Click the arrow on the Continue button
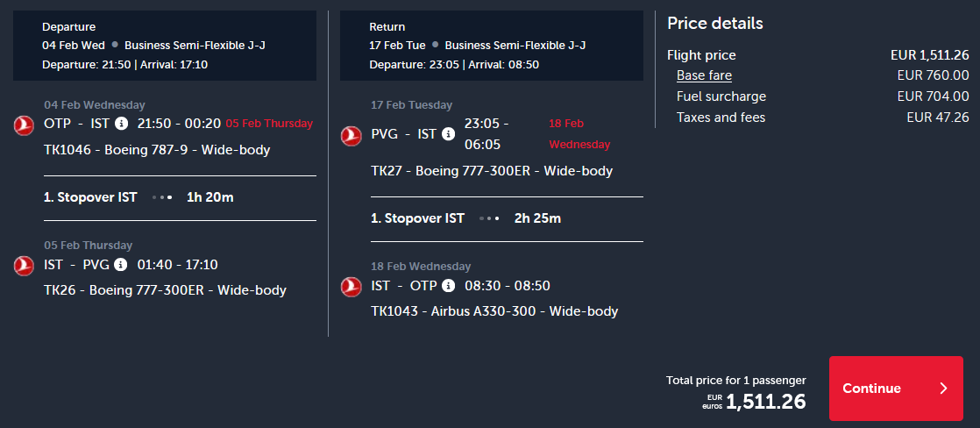The image size is (980, 428). [943, 389]
